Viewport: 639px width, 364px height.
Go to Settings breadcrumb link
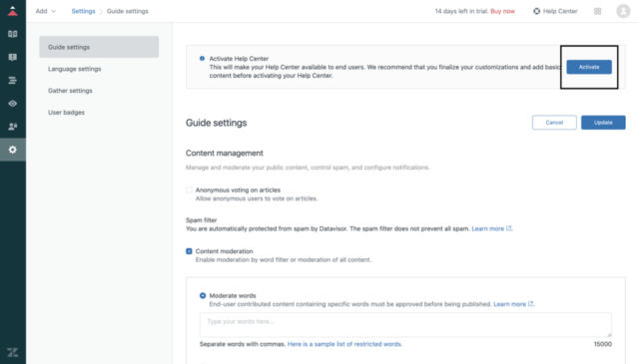[83, 11]
